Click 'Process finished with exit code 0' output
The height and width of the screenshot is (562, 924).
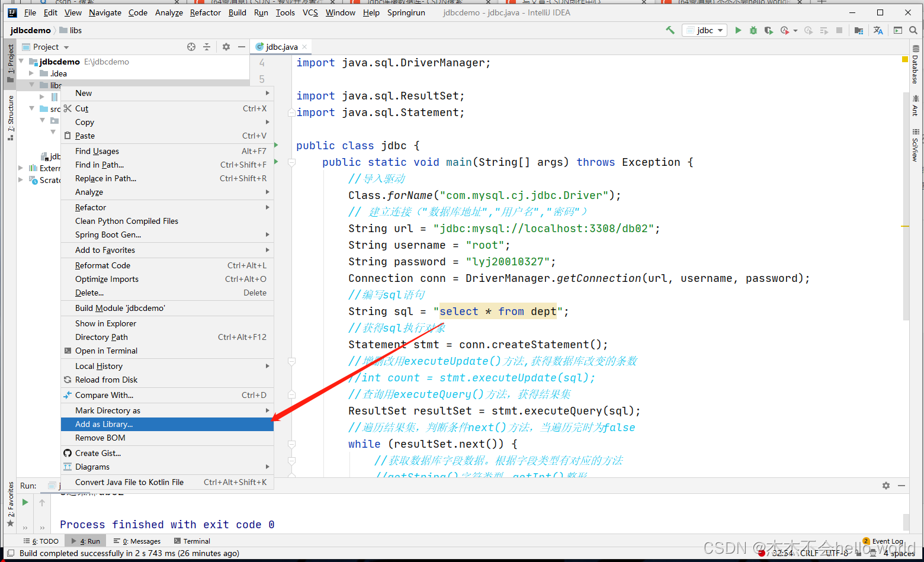[x=167, y=525]
